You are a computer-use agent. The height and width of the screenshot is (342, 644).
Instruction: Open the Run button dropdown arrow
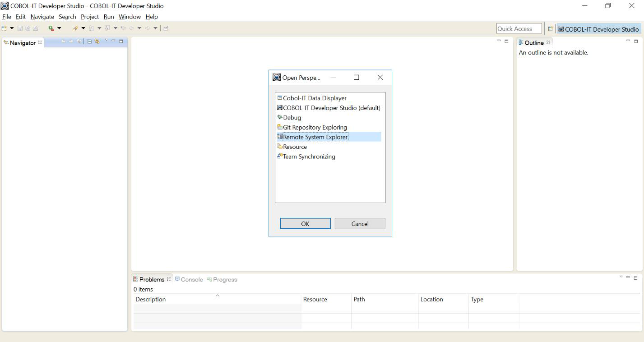[59, 28]
